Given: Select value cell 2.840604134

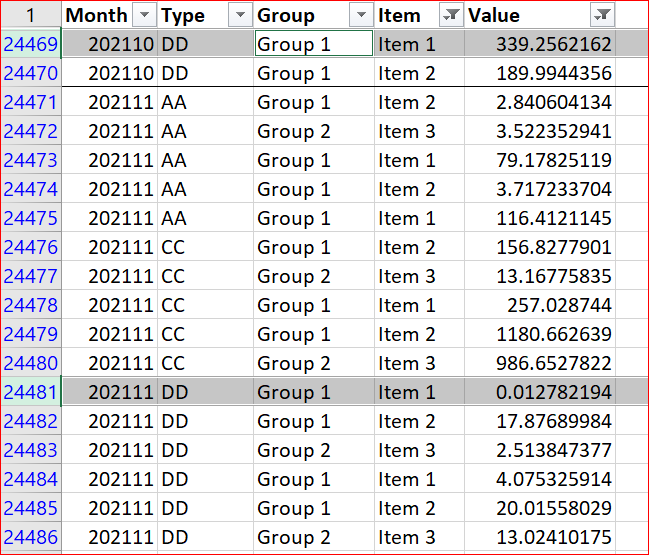Looking at the screenshot, I should pyautogui.click(x=540, y=102).
